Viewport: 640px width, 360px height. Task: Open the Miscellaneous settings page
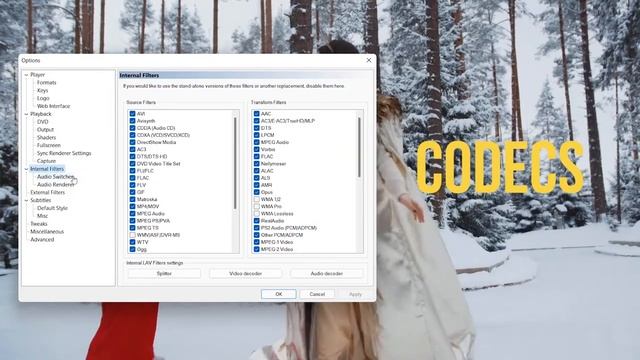pyautogui.click(x=47, y=232)
